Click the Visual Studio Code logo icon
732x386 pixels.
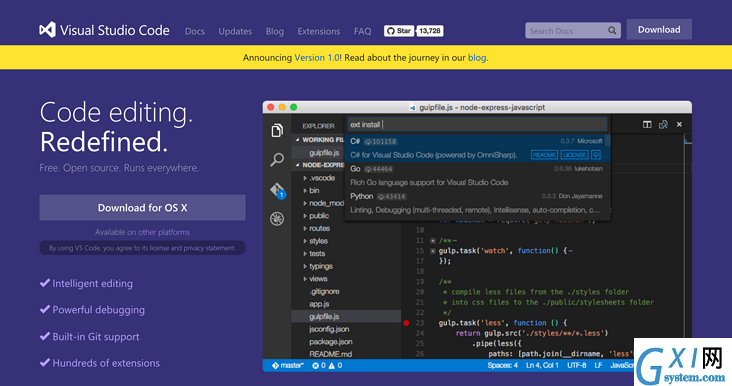click(48, 30)
